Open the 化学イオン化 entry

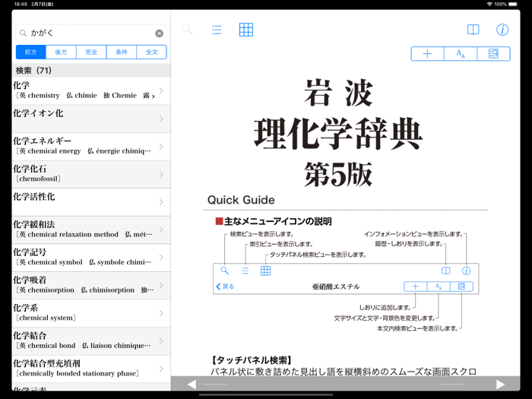click(91, 119)
